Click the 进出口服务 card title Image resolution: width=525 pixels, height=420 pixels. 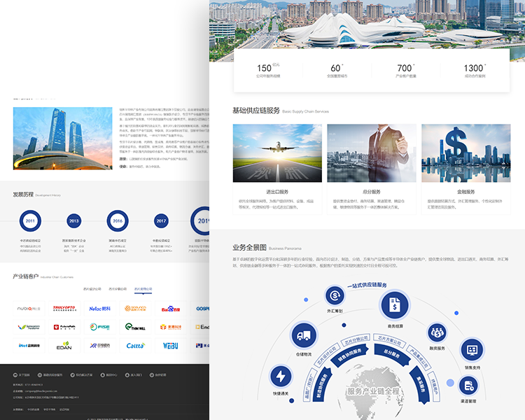[277, 192]
